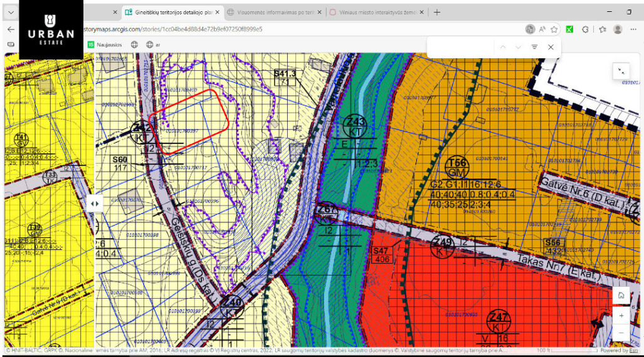Open the globe bookmark labeled ar
The height and width of the screenshot is (357, 644).
coord(153,44)
